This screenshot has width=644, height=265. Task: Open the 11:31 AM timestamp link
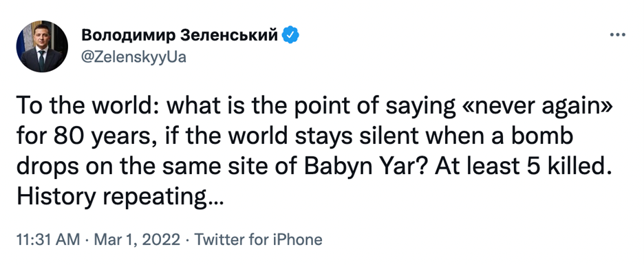pyautogui.click(x=48, y=239)
